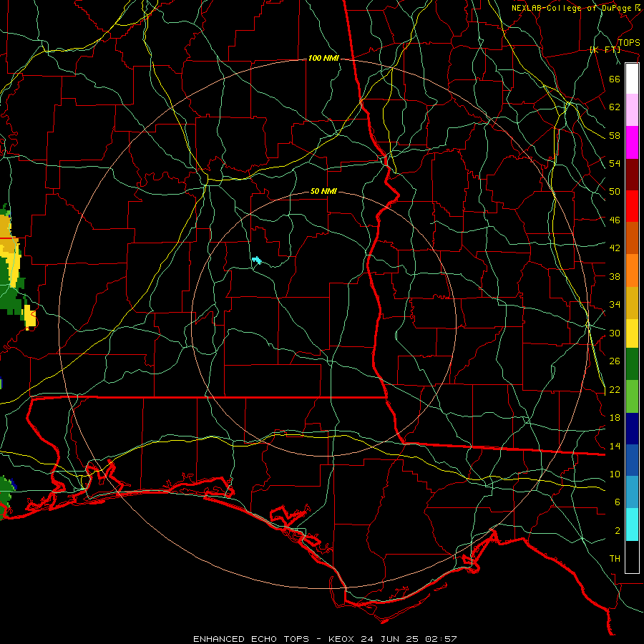
Task: Click the legend value 66
Action: (615, 79)
